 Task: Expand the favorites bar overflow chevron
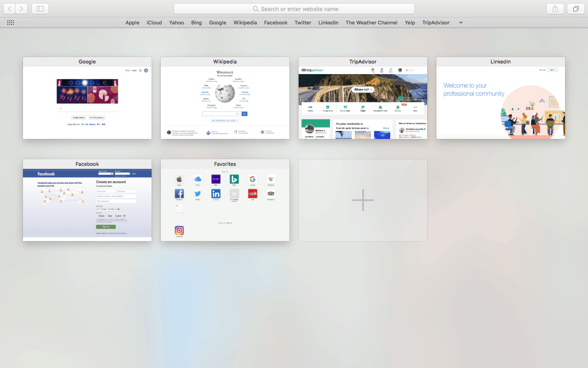point(461,22)
